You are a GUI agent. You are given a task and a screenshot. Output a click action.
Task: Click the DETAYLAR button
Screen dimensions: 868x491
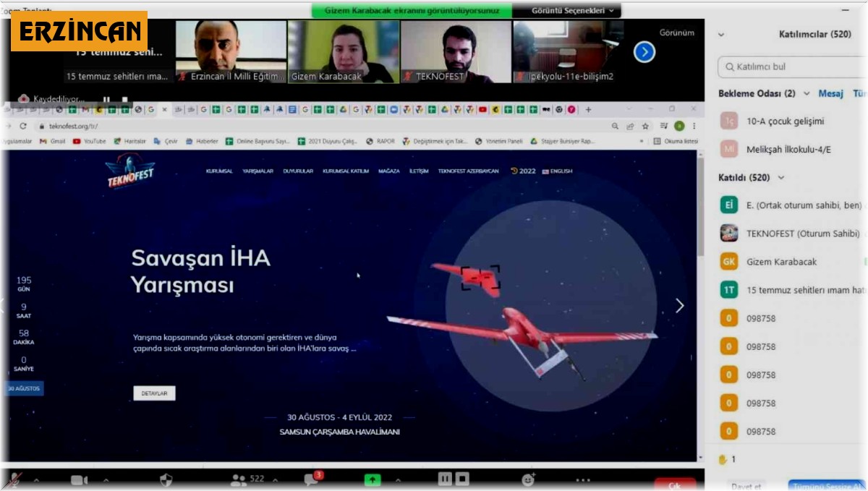click(154, 393)
